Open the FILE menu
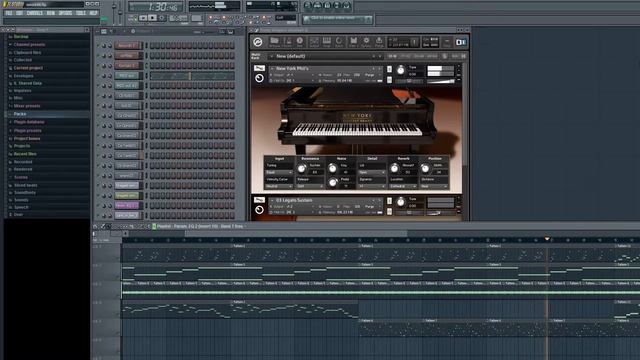Viewport: 640px width, 360px height. tap(9, 13)
